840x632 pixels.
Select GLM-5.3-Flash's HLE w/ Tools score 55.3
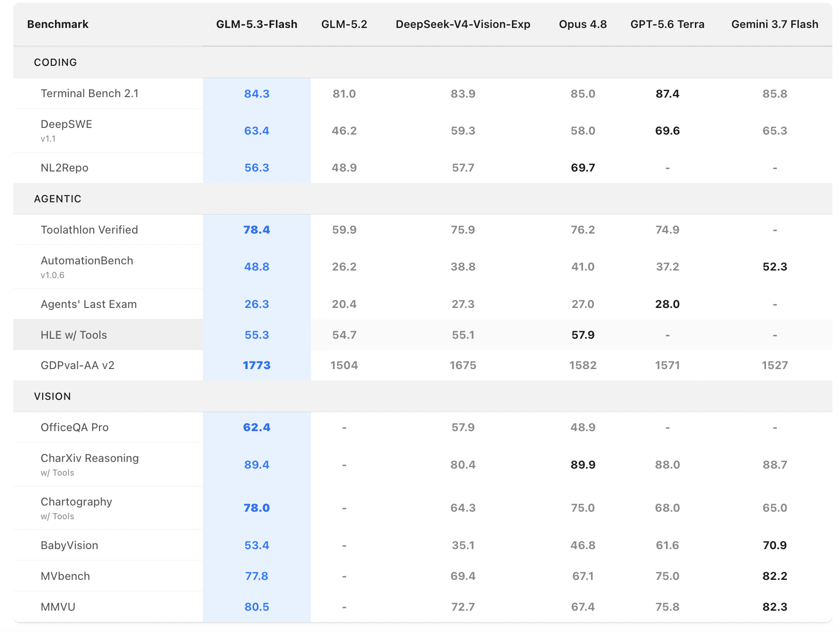(256, 335)
